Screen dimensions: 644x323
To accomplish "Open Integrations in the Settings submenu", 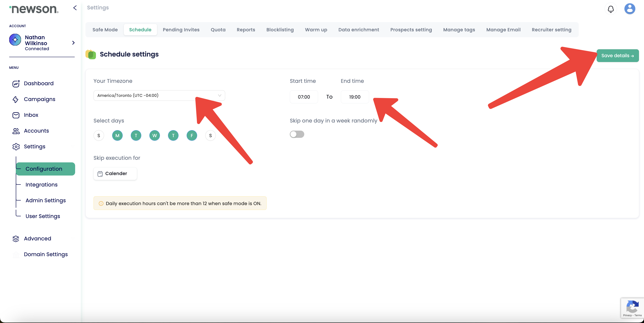I will tap(41, 185).
